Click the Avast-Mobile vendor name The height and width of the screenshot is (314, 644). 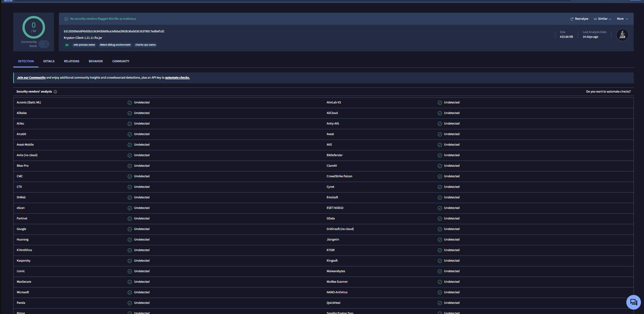pos(25,145)
